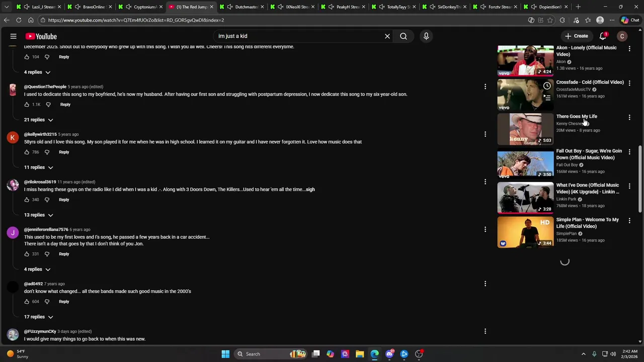
Task: Open more options for Akon Lonely video
Action: pyautogui.click(x=629, y=48)
